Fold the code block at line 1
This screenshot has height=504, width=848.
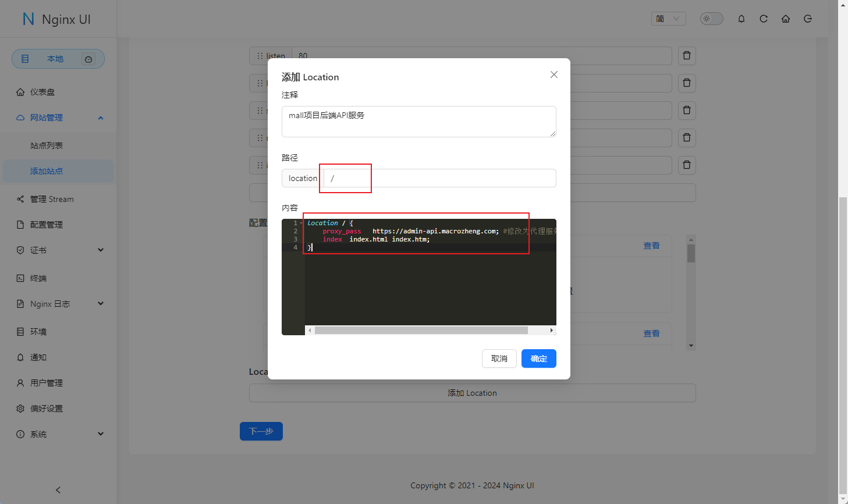click(x=301, y=223)
